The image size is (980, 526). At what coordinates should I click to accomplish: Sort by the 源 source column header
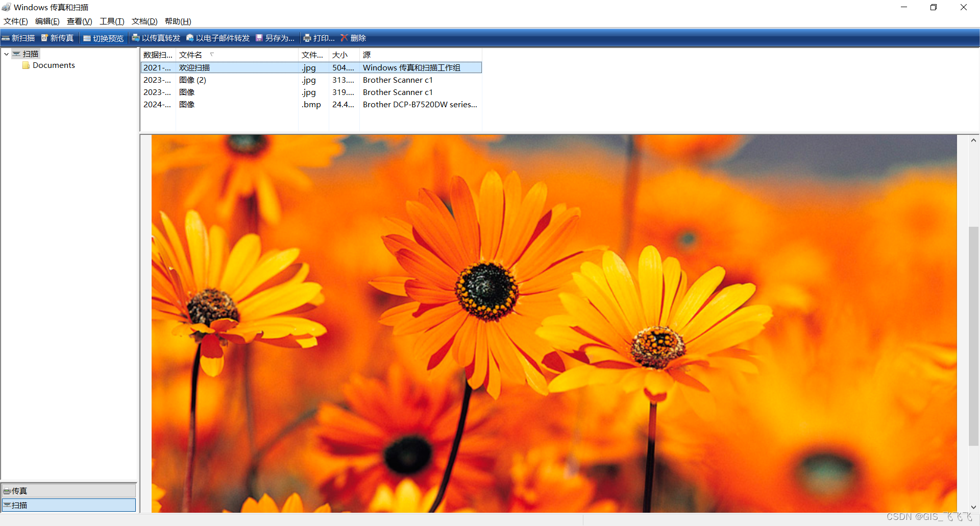click(x=421, y=55)
